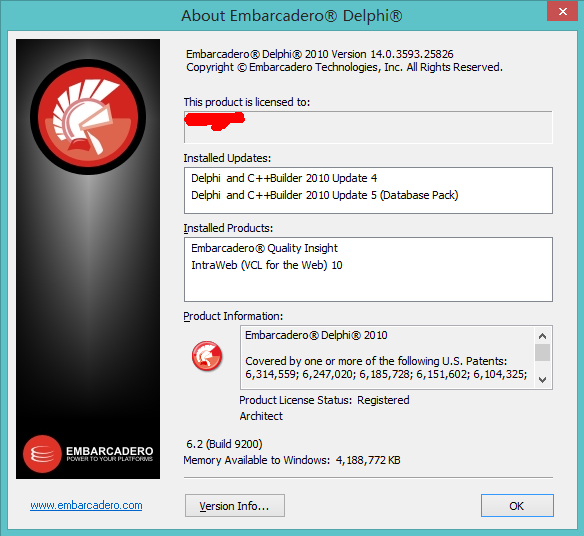584x536 pixels.
Task: Open the www.embarcadero.com link
Action: point(86,505)
